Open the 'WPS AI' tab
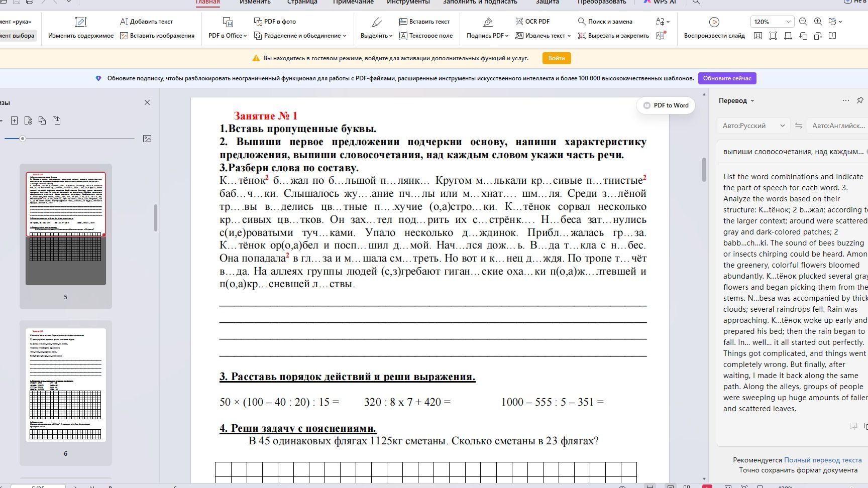The width and height of the screenshot is (868, 488). point(660,2)
